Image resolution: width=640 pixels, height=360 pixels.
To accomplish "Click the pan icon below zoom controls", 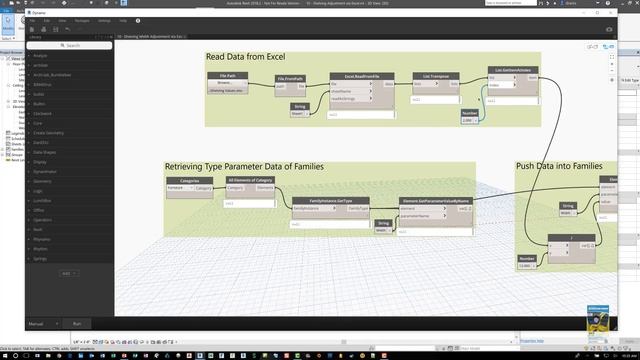I will pos(612,80).
